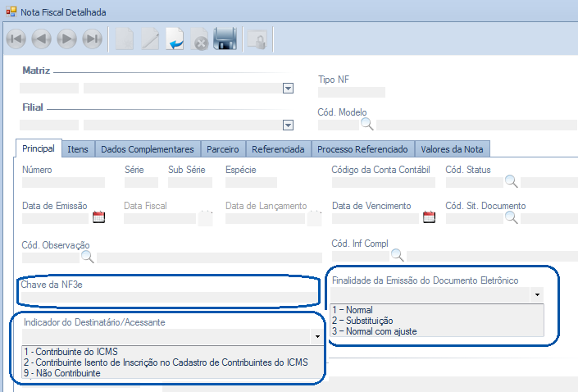Click the Número input field
The image size is (578, 392).
pyautogui.click(x=63, y=183)
